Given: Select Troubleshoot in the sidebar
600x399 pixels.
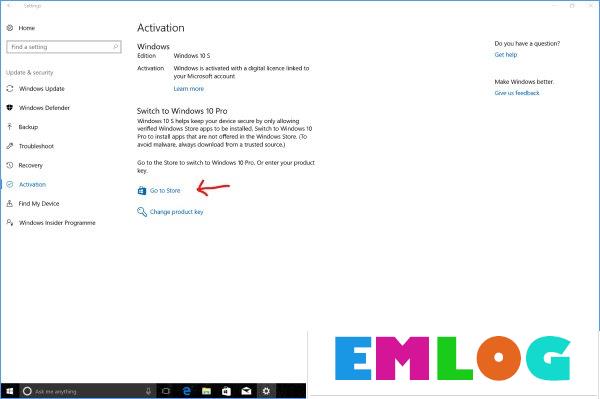Looking at the screenshot, I should click(x=36, y=146).
